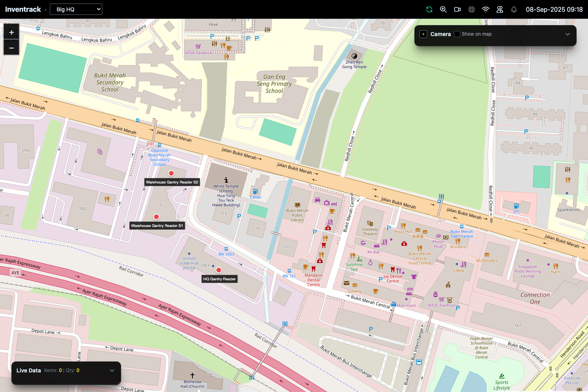Check Wi-Fi status via the wireless icon
The width and height of the screenshot is (588, 392).
coord(485,9)
